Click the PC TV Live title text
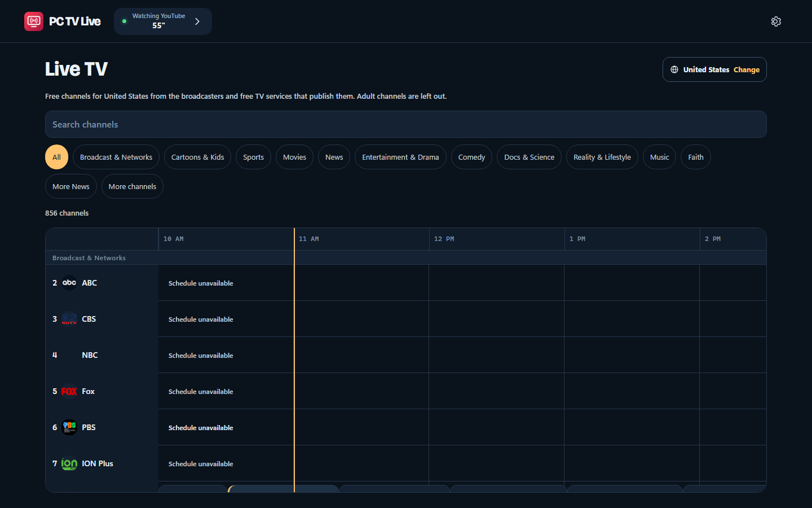 (x=75, y=21)
